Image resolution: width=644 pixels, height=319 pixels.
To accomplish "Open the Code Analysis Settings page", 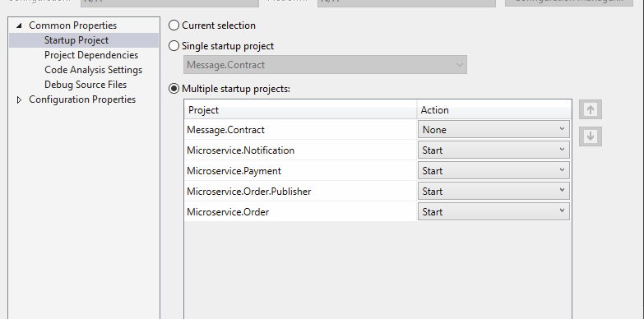I will tap(93, 70).
